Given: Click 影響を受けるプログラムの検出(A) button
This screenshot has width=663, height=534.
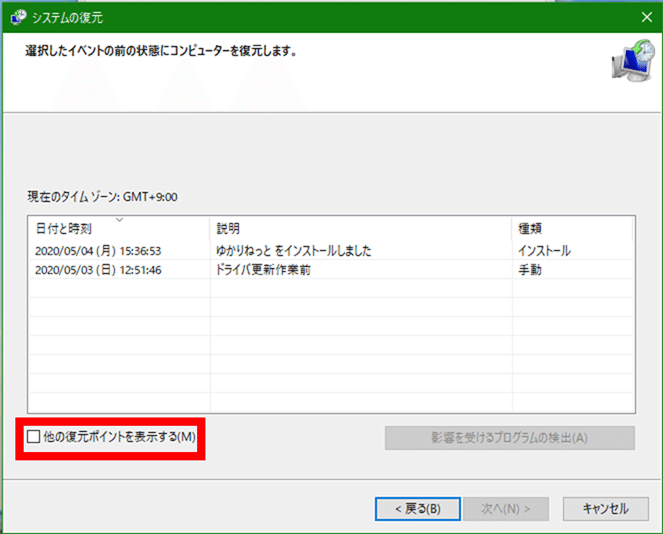Looking at the screenshot, I should point(510,438).
